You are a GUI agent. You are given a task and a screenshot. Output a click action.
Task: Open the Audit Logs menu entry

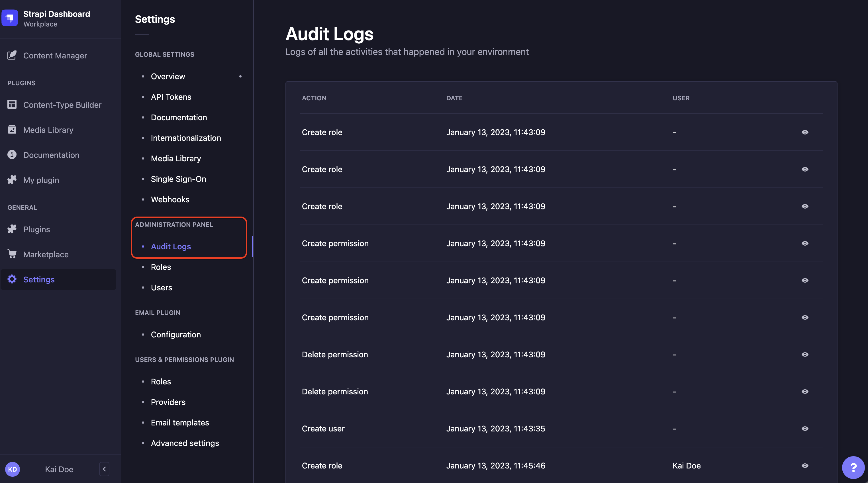tap(171, 246)
